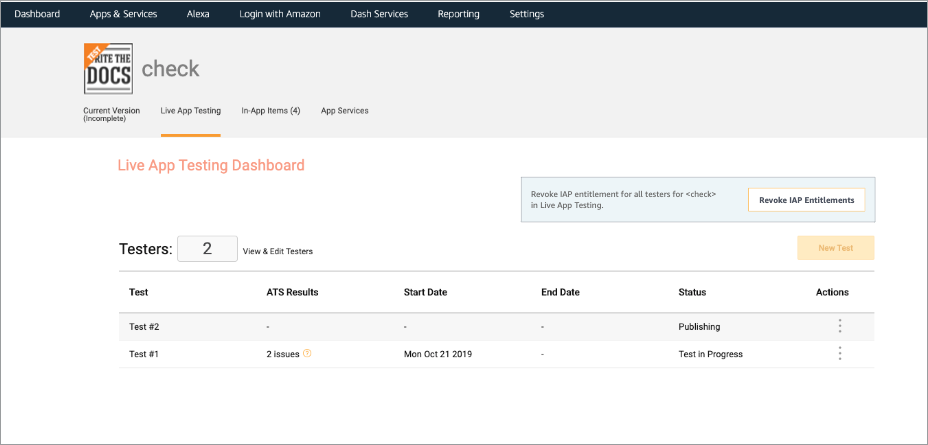This screenshot has width=928, height=445.
Task: Open Dash Services in the navigation bar
Action: tap(379, 14)
